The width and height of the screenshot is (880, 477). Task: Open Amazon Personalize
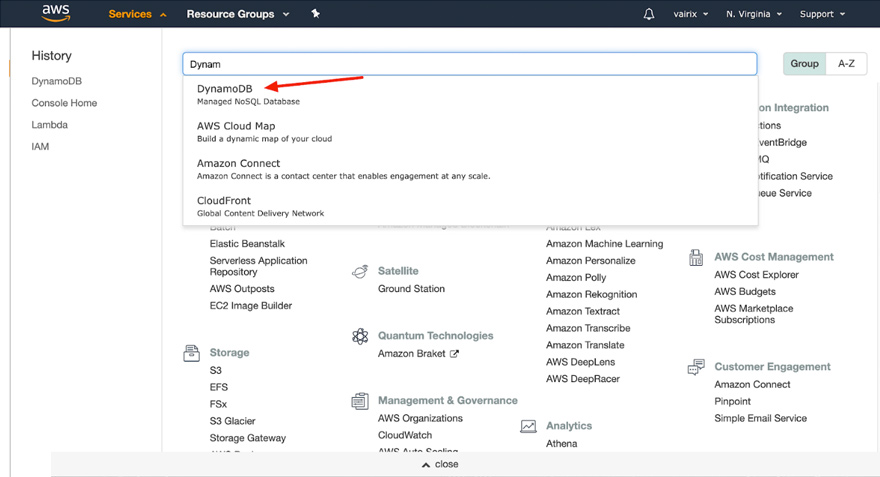pos(590,261)
